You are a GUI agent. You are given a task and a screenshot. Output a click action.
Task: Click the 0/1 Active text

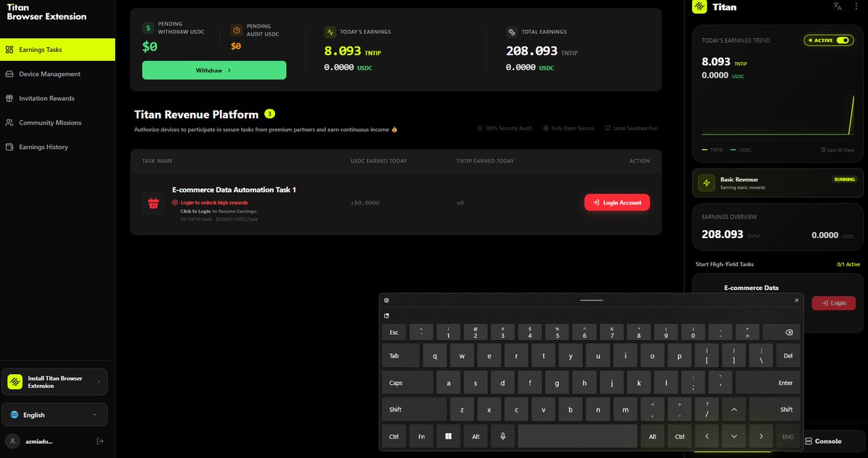click(848, 264)
